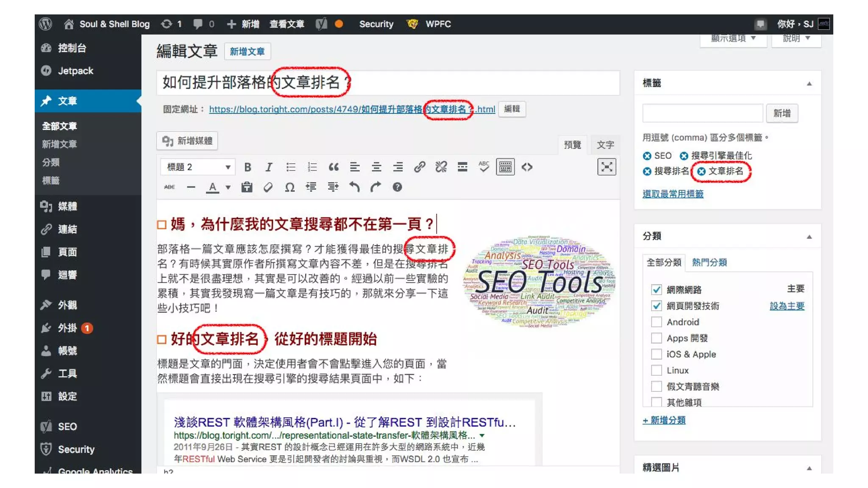Click the 新增媒體 button

[187, 141]
